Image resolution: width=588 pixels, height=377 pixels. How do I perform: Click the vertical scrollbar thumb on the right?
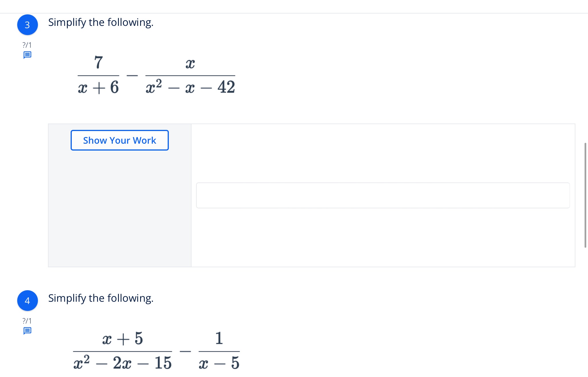pos(585,195)
